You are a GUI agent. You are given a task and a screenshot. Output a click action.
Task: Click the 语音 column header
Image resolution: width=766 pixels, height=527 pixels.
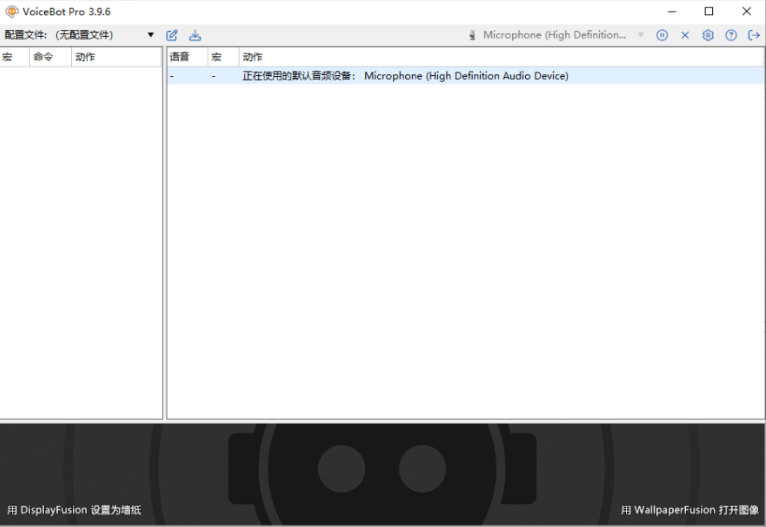click(188, 57)
